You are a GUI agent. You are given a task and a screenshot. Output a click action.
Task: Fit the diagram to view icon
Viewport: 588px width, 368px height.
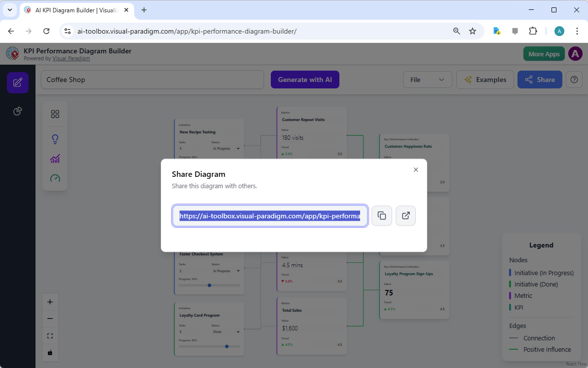[x=50, y=335]
